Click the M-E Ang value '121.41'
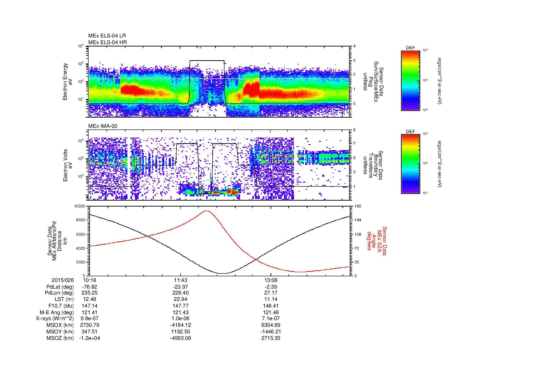This screenshot has height=392, width=555. click(x=89, y=313)
